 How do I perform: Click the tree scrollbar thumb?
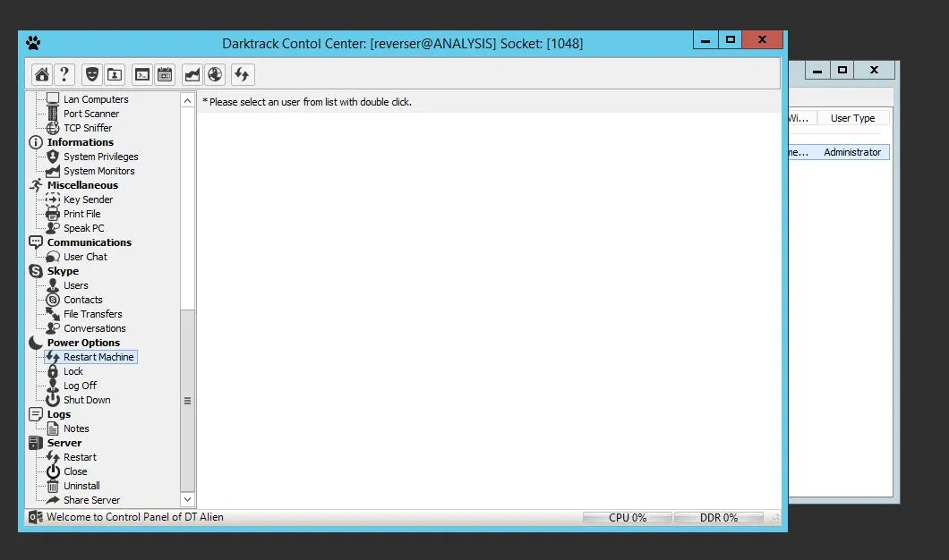(x=188, y=401)
